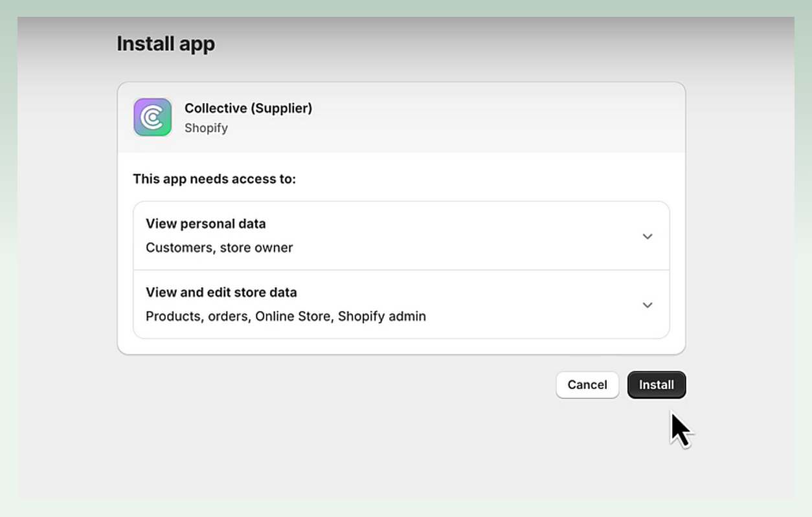Click the app info header panel
This screenshot has height=517, width=812.
pos(400,116)
